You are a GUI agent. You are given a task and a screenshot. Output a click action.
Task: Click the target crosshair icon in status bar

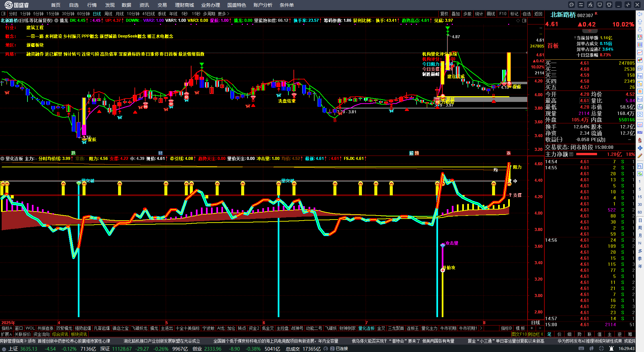pyautogui.click(x=602, y=349)
